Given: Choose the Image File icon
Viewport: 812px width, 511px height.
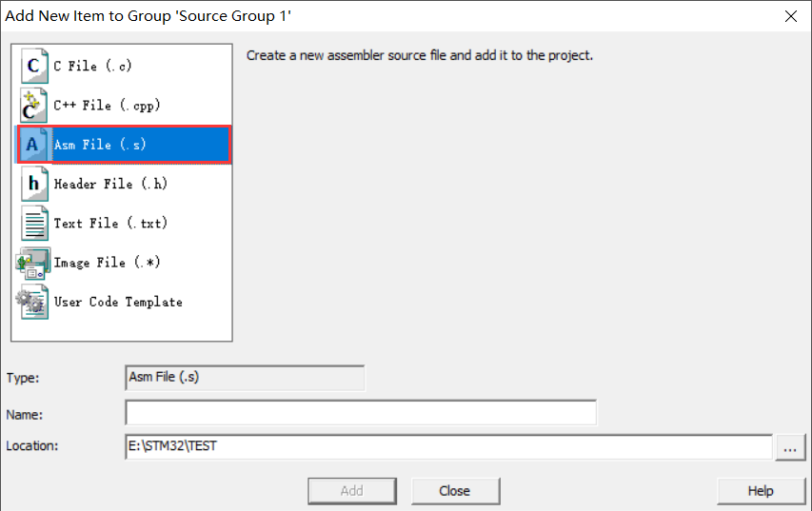Looking at the screenshot, I should click(x=33, y=263).
